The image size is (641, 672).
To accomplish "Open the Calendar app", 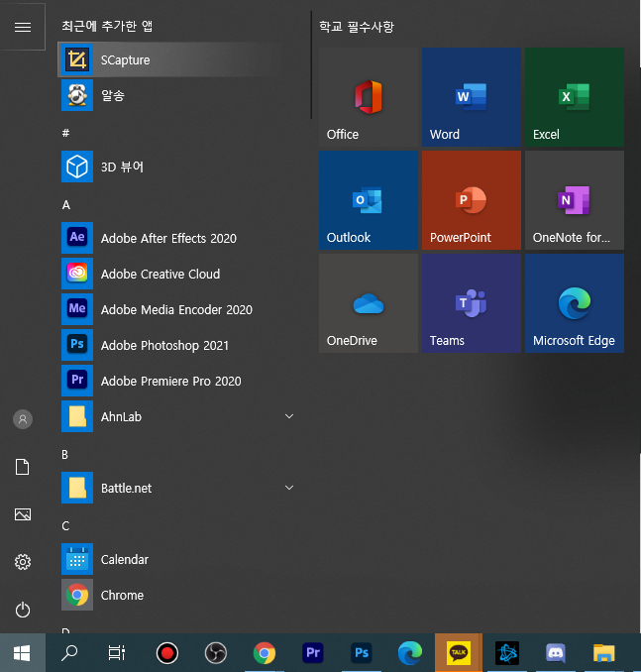I will pyautogui.click(x=177, y=559).
